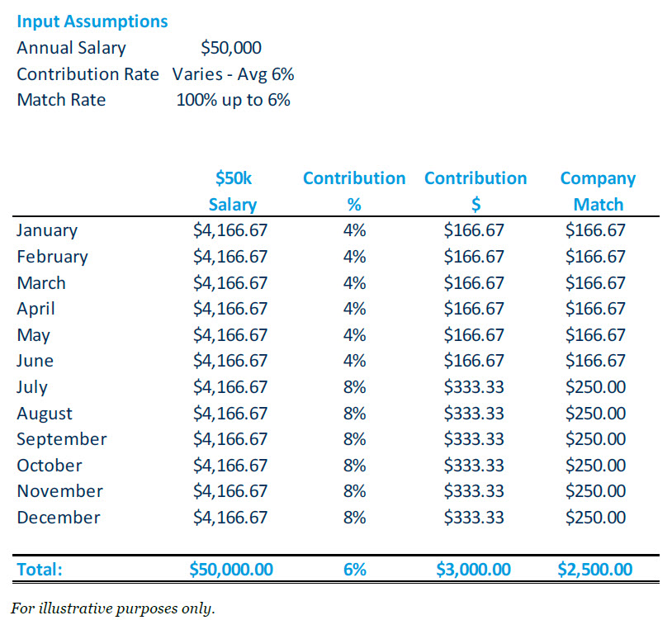672x620 pixels.
Task: Click March's 4% contribution cell
Action: tap(354, 283)
